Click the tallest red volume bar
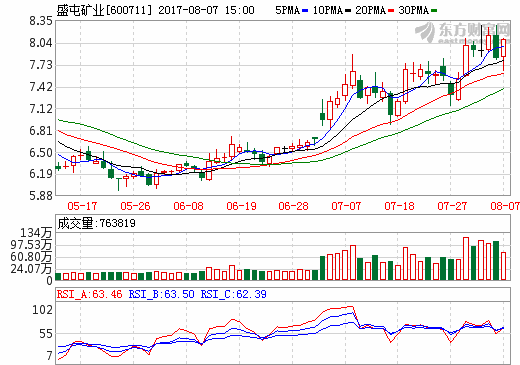 [466, 258]
